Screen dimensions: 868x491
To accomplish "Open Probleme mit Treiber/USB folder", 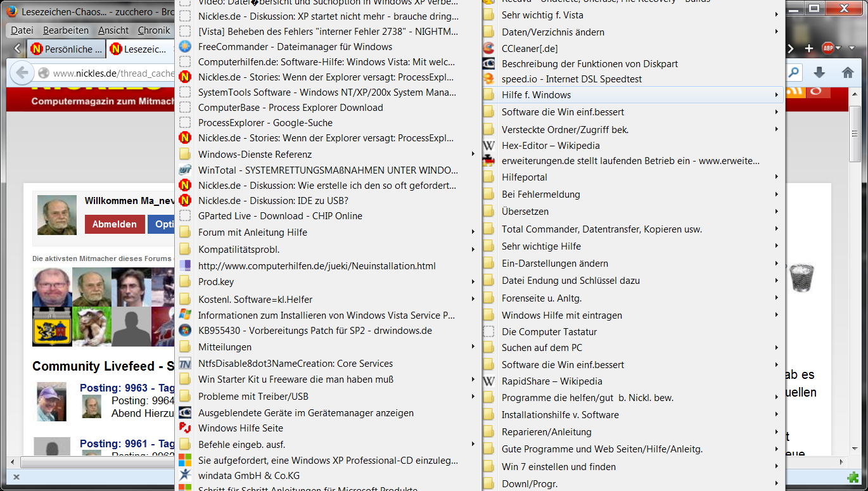I will coord(327,397).
